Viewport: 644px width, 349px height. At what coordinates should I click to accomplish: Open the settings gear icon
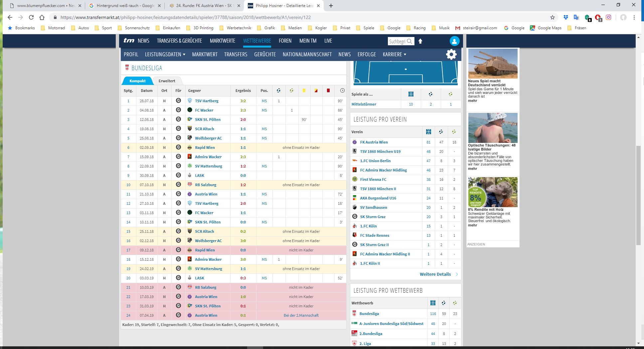pos(451,54)
